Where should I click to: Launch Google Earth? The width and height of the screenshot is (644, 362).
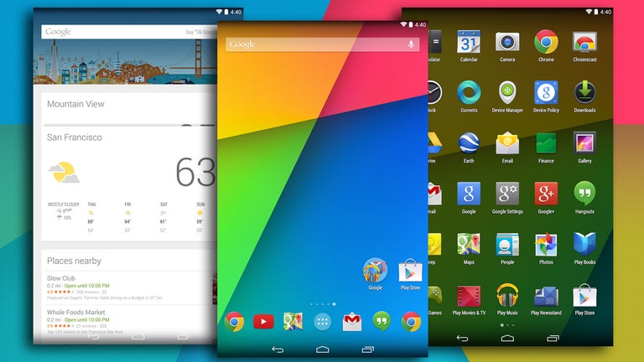(x=469, y=147)
